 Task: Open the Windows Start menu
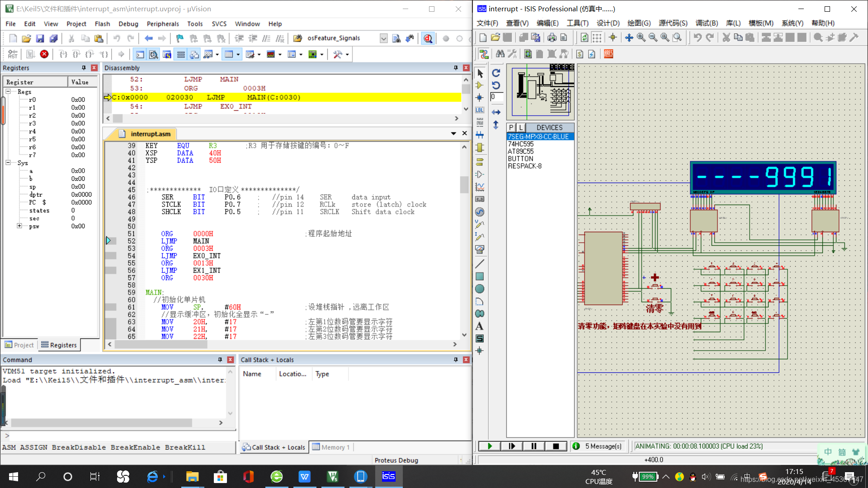point(14,477)
